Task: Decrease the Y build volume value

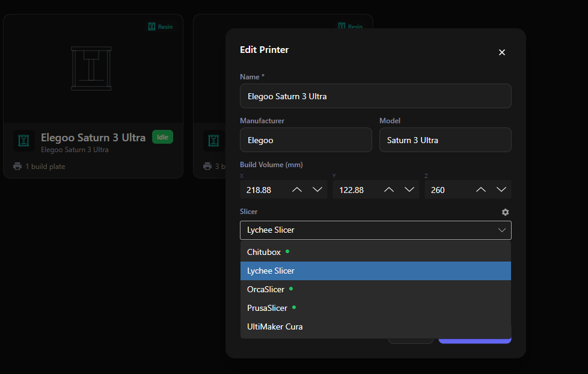Action: pyautogui.click(x=409, y=190)
